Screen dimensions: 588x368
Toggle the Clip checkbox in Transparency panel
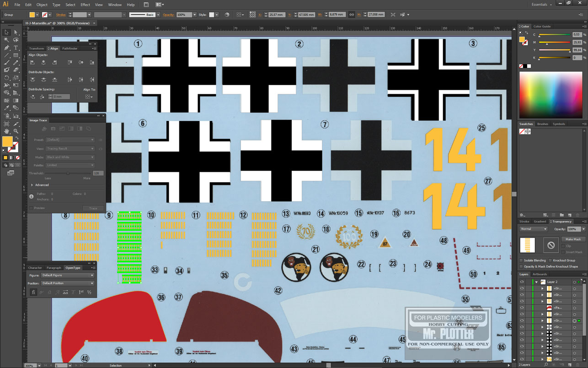click(x=563, y=246)
